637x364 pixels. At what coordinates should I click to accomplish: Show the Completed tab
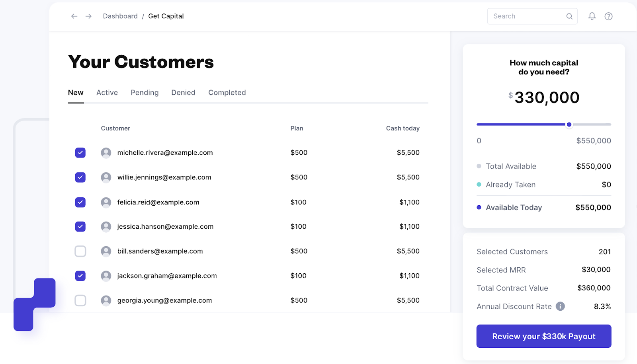coord(227,93)
